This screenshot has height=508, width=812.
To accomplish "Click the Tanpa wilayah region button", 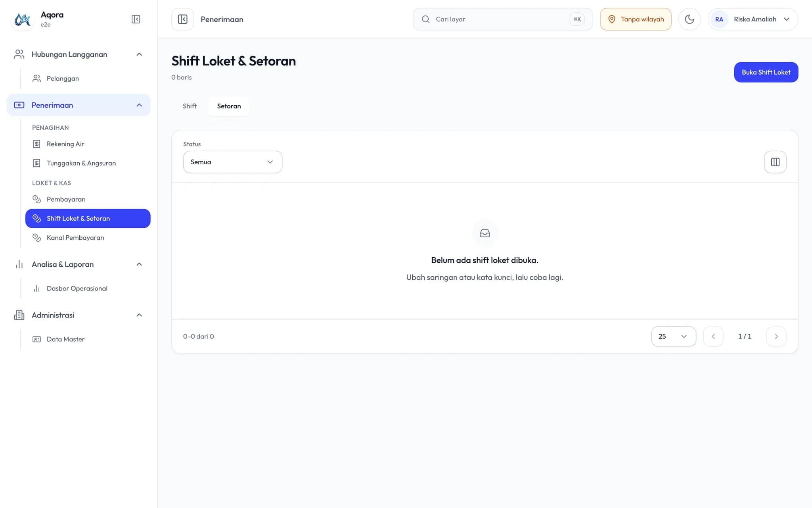I will click(636, 19).
